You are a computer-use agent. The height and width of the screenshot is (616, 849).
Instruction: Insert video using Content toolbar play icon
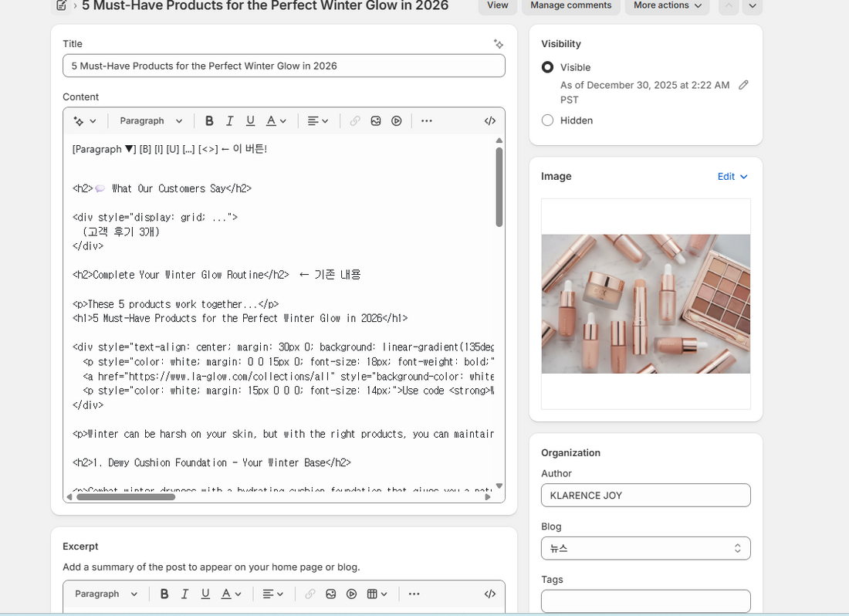(397, 120)
